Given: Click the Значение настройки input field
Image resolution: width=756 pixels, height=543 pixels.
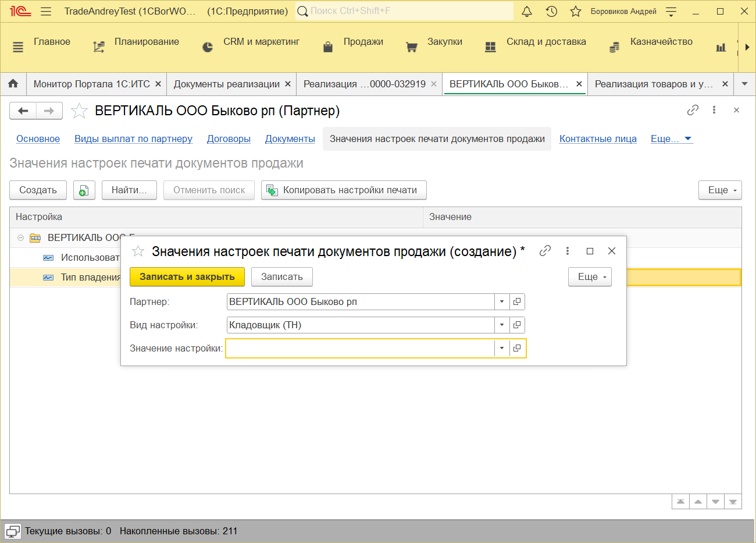Looking at the screenshot, I should click(x=359, y=348).
